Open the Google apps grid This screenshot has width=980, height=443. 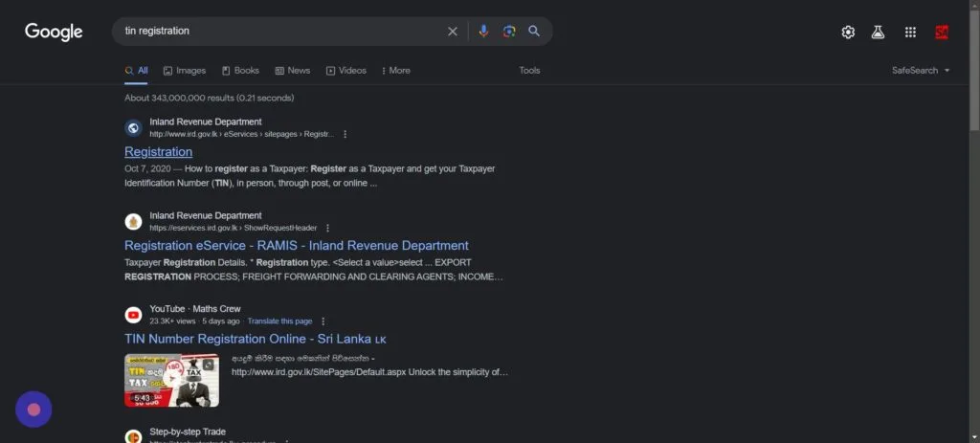point(910,33)
